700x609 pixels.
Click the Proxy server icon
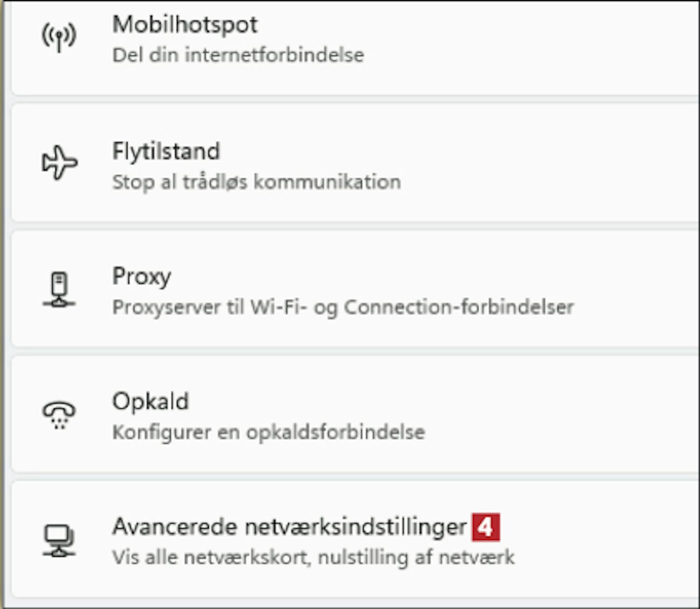(59, 290)
